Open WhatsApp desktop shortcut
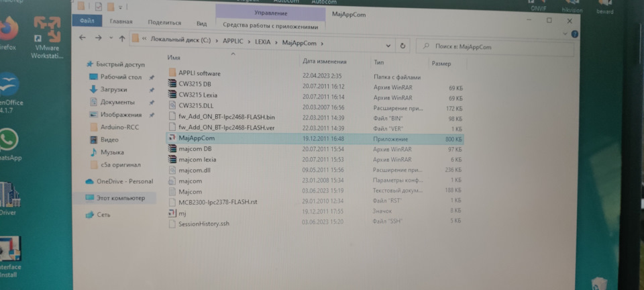The width and height of the screenshot is (644, 290). pos(9,144)
